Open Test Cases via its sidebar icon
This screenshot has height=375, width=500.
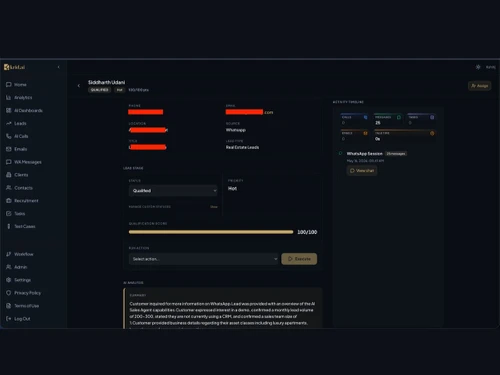(x=9, y=226)
